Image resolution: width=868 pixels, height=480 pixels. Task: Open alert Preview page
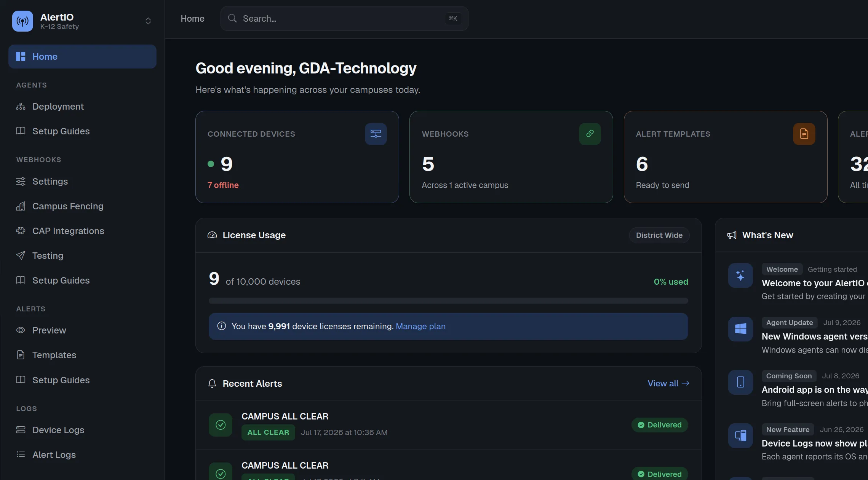tap(82, 330)
